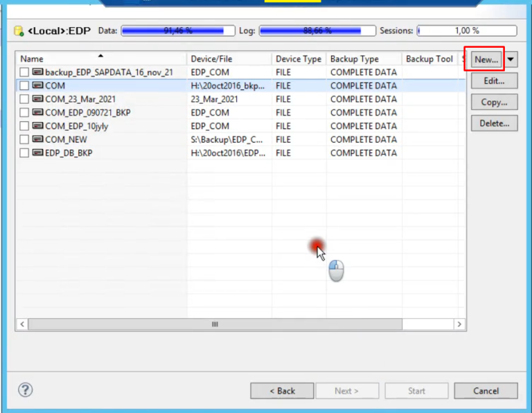The width and height of the screenshot is (532, 413).
Task: Select the COM_23_Mar_2021 template name
Action: click(80, 99)
